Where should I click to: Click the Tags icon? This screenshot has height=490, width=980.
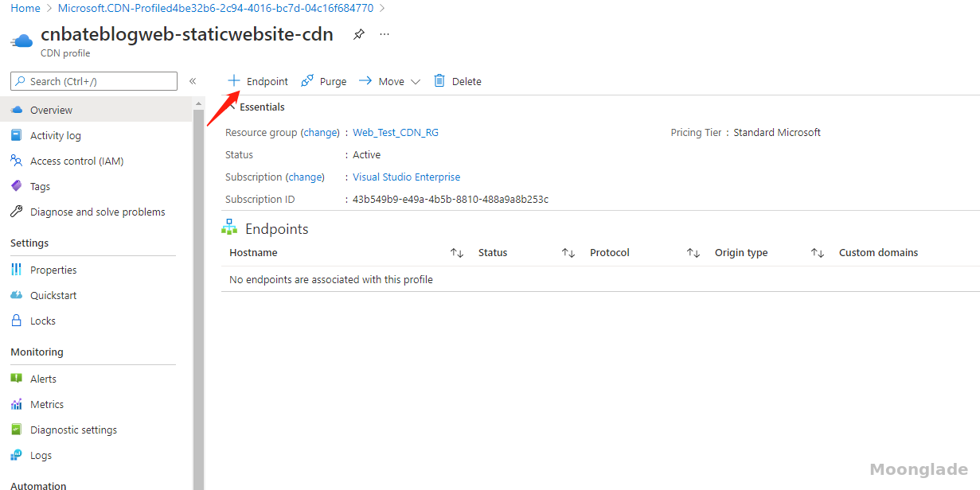tap(17, 186)
